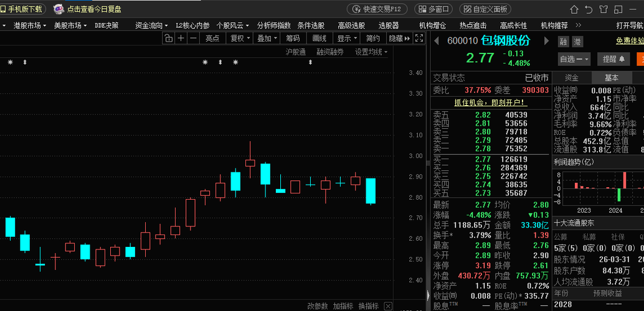Screen dimensions: 644x311
Task: Open the 免费体验 link
Action: click(x=630, y=41)
